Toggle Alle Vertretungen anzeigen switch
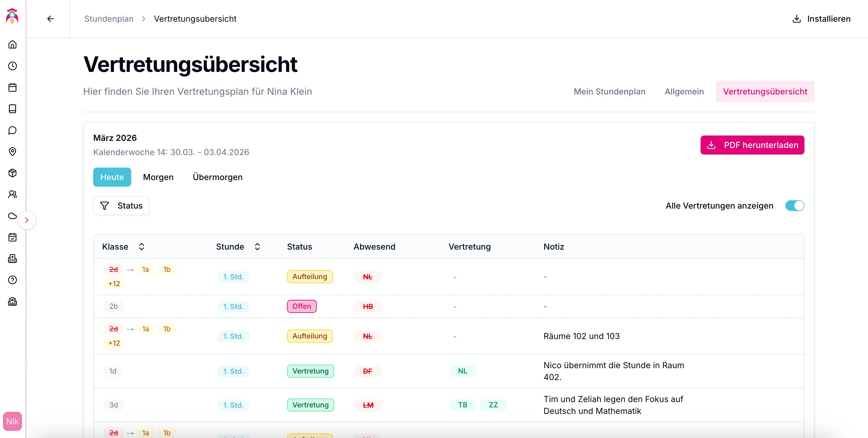Viewport: 868px width, 438px height. coord(794,206)
